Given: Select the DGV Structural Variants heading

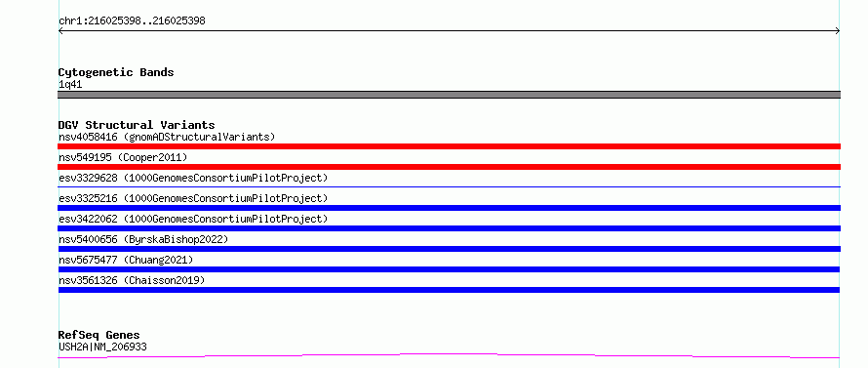Looking at the screenshot, I should (x=137, y=125).
